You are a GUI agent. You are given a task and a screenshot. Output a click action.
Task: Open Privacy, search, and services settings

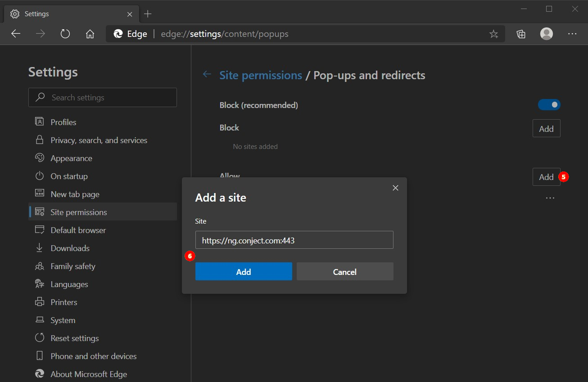click(99, 140)
